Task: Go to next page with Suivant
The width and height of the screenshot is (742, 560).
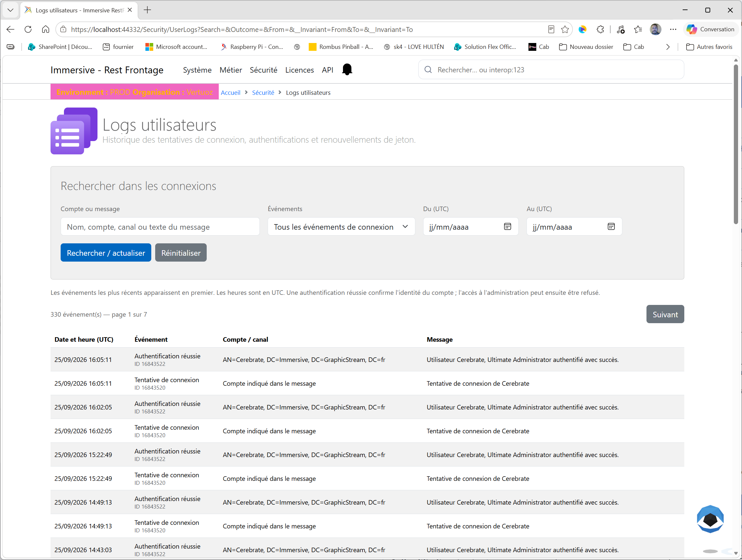Action: click(x=665, y=314)
